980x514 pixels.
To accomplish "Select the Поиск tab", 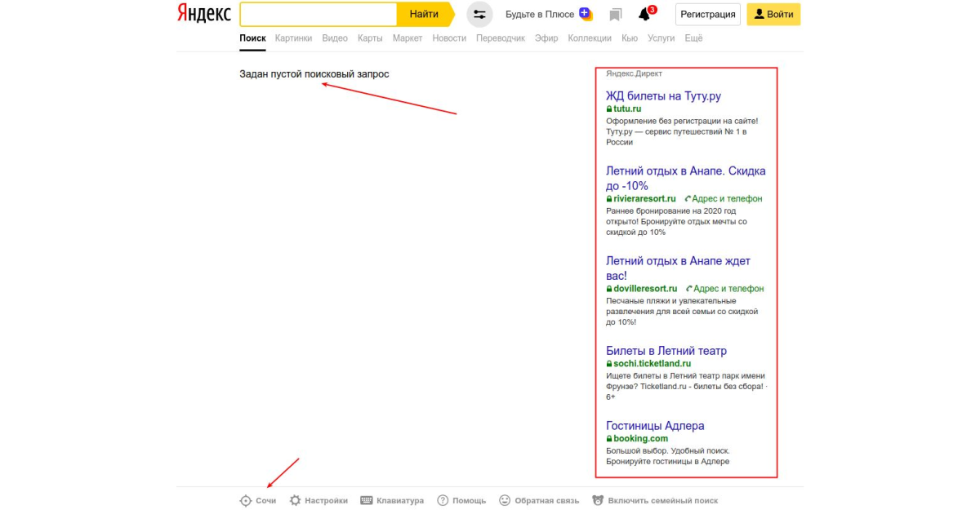I will tap(252, 38).
